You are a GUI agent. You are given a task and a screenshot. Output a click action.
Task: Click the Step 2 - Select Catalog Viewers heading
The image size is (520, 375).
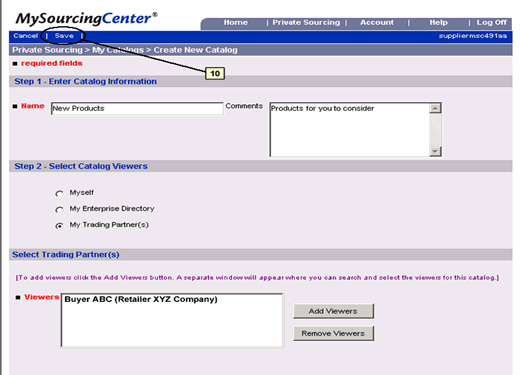81,166
